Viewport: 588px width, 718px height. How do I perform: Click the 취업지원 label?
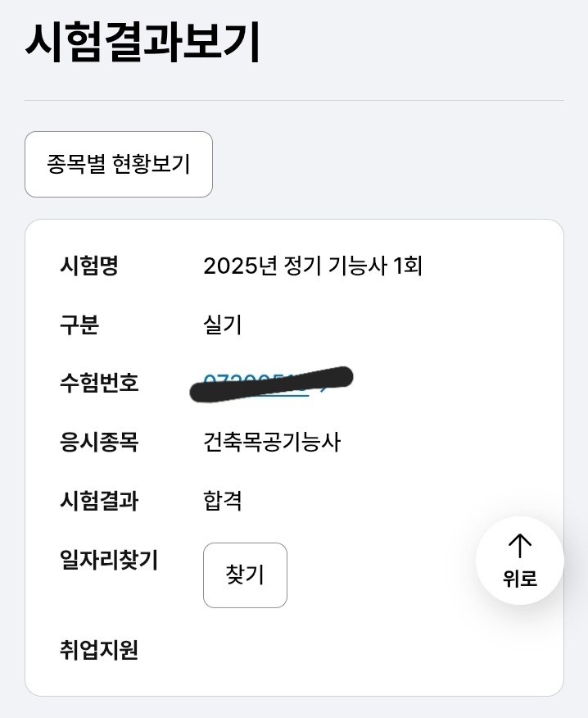point(99,649)
